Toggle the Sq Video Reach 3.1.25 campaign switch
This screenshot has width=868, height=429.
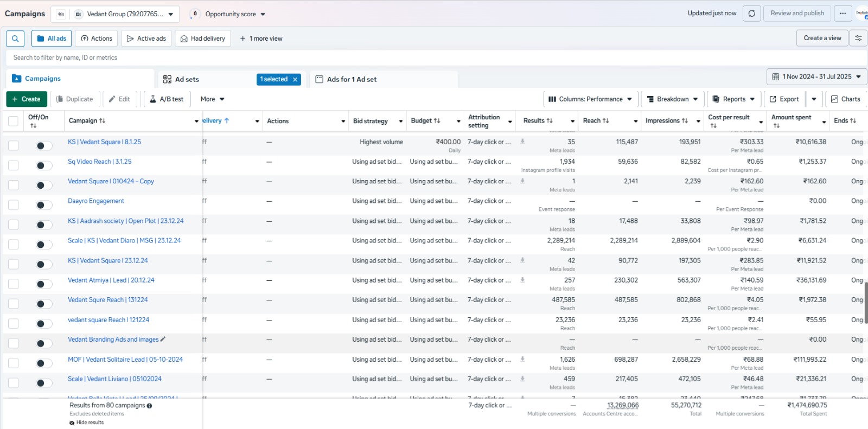(x=44, y=165)
